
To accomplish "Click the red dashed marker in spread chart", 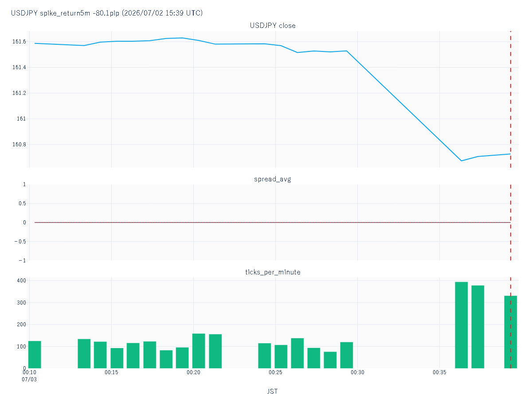I will (511, 223).
